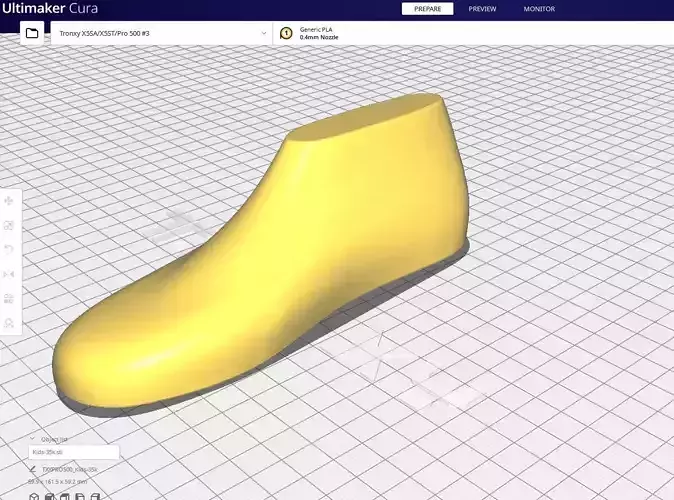Select the Scale tool in left toolbar

point(9,225)
